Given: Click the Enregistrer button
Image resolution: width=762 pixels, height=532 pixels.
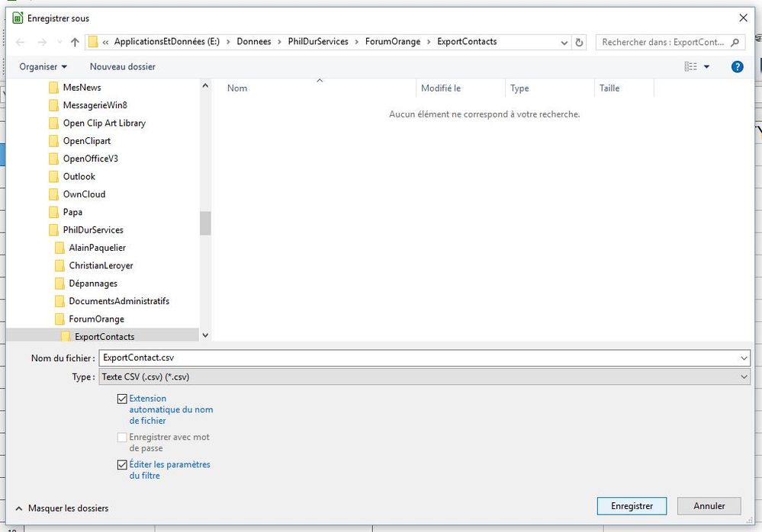Looking at the screenshot, I should [632, 506].
